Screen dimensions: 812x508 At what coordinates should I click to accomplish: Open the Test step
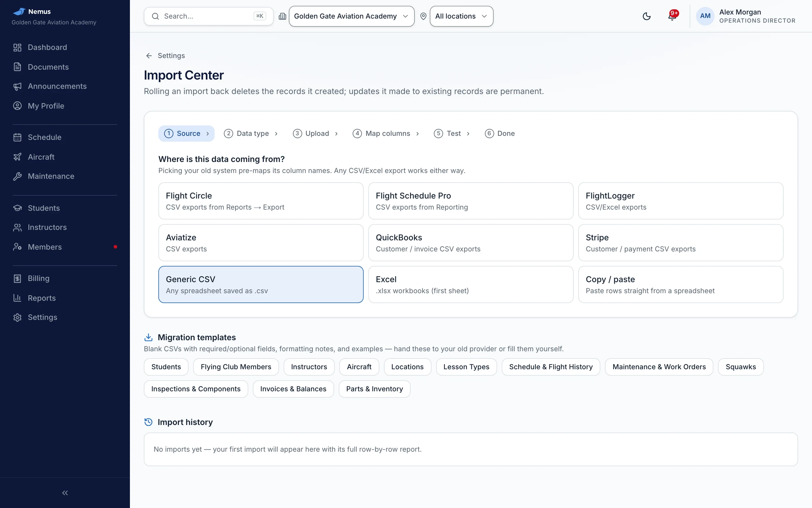452,133
